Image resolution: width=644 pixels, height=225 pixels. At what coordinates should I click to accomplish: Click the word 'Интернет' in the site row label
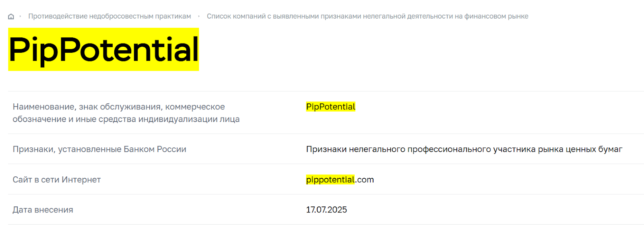point(81,180)
